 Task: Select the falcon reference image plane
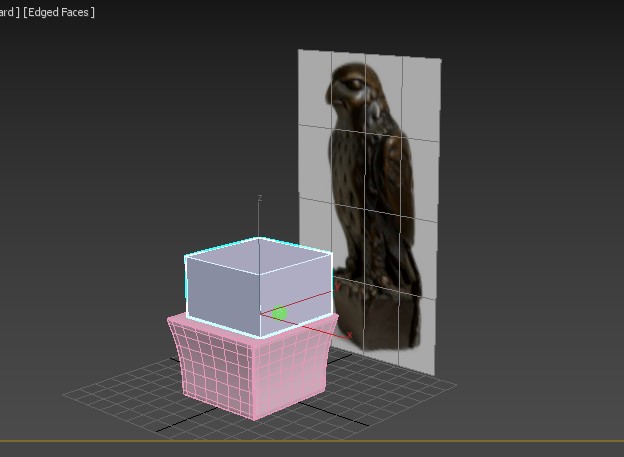[420, 330]
